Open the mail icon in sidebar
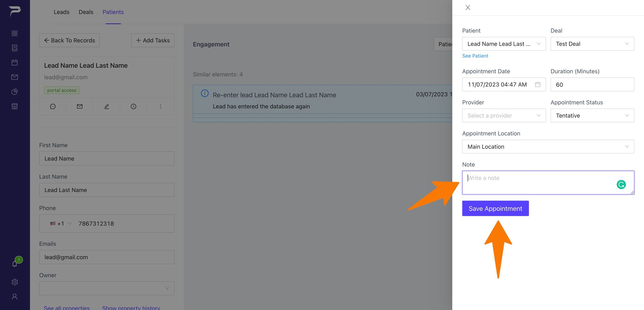The image size is (644, 310). tap(15, 77)
